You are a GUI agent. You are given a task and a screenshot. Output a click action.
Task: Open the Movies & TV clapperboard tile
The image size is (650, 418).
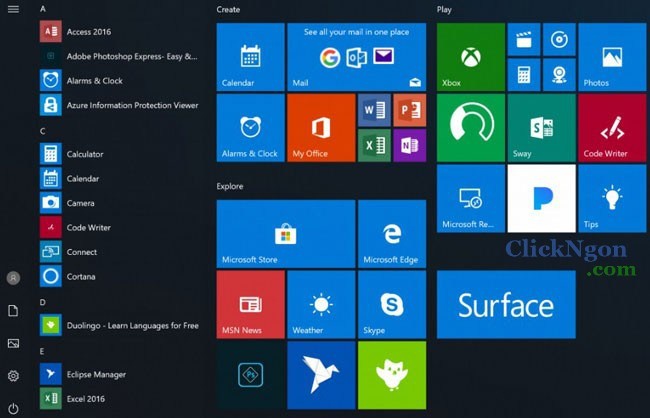[x=524, y=39]
